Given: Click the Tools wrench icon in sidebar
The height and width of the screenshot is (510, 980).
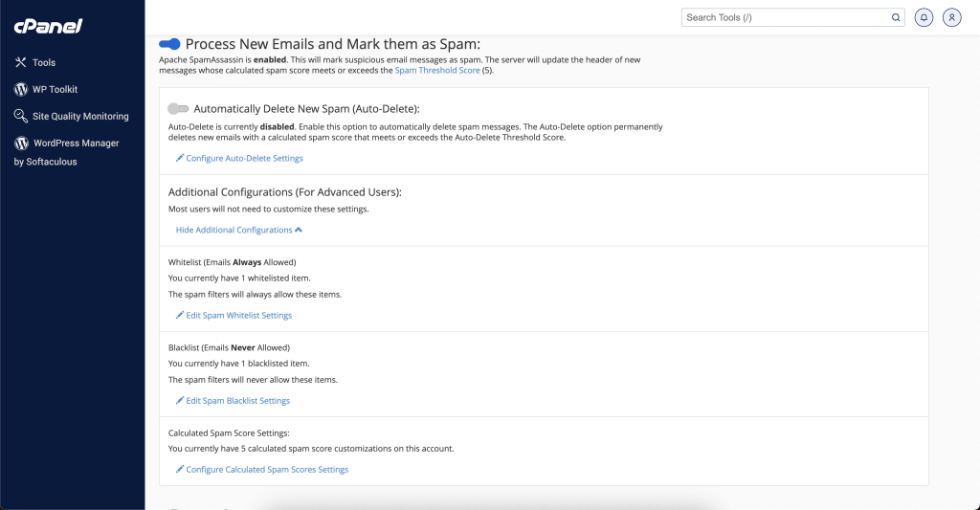Looking at the screenshot, I should coord(21,62).
